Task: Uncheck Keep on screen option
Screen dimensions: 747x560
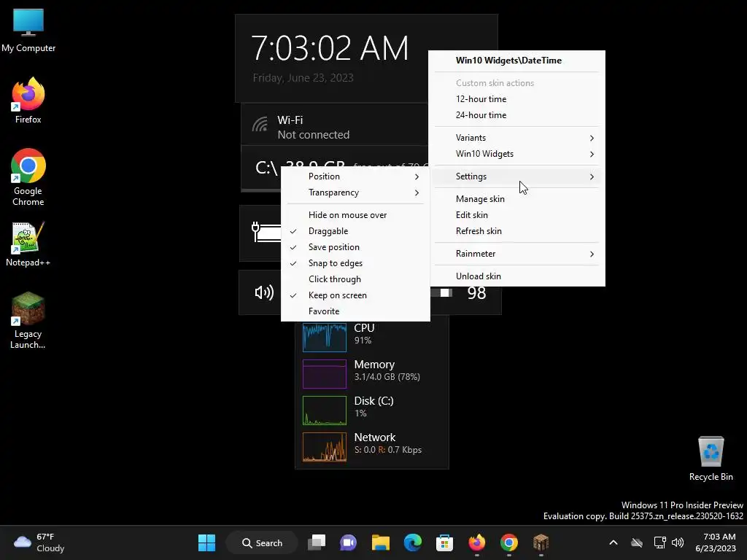Action: (355, 295)
